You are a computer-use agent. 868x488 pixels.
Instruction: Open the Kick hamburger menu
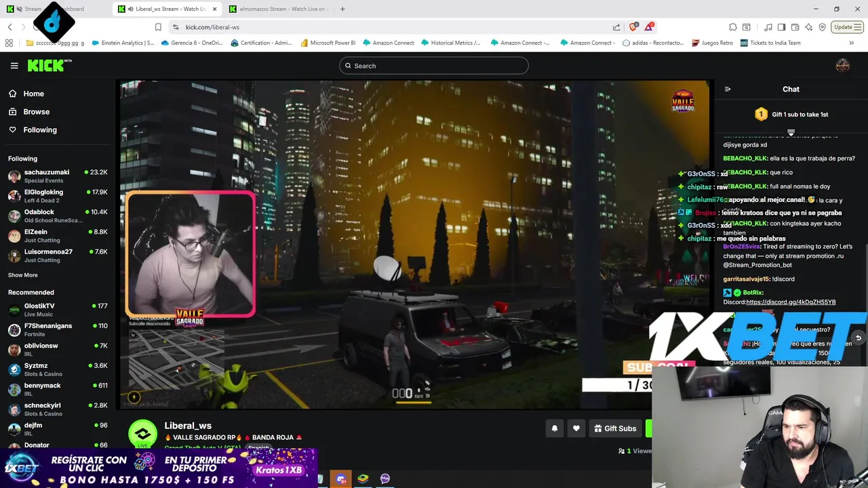coord(14,66)
